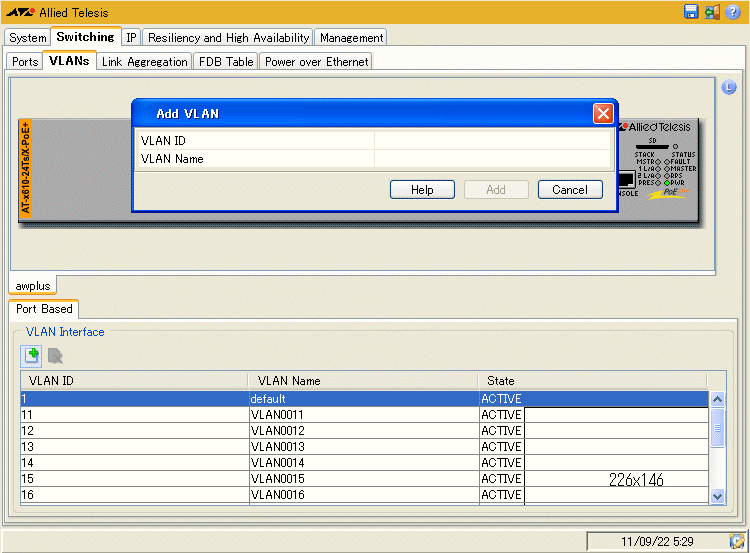This screenshot has height=553, width=750.
Task: Click the greyed edit VLAN icon
Action: pos(55,356)
